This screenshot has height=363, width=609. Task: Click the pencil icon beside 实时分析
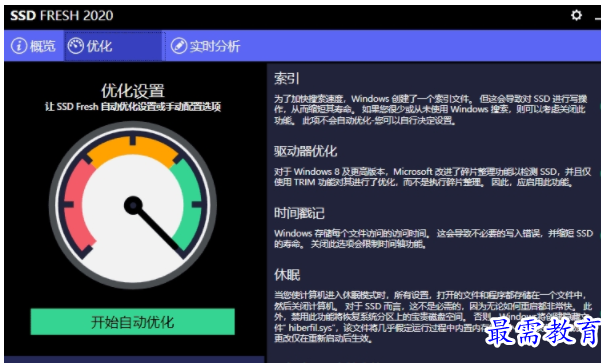tap(179, 46)
